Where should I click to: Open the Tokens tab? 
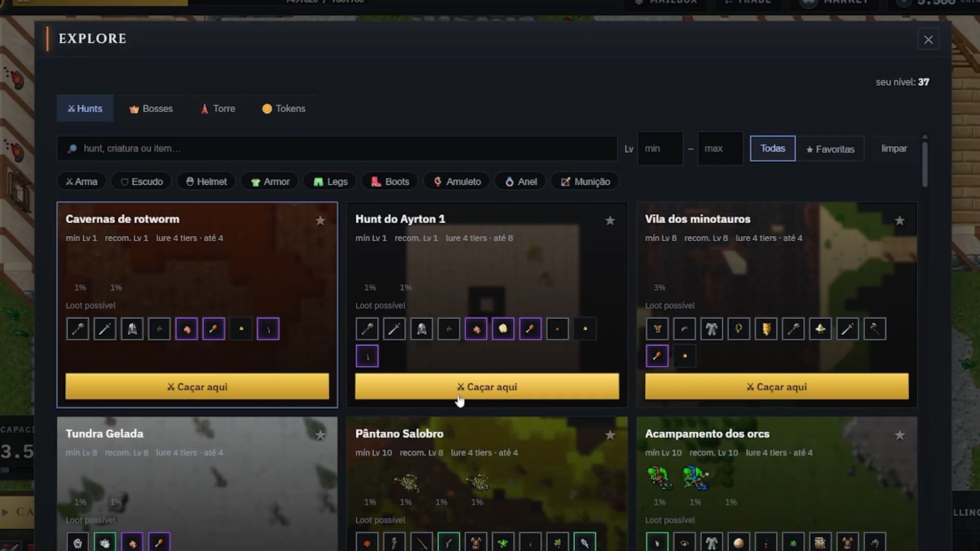tap(284, 109)
